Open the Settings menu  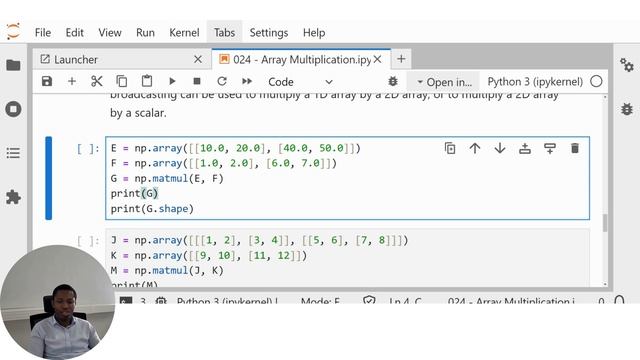pyautogui.click(x=269, y=33)
